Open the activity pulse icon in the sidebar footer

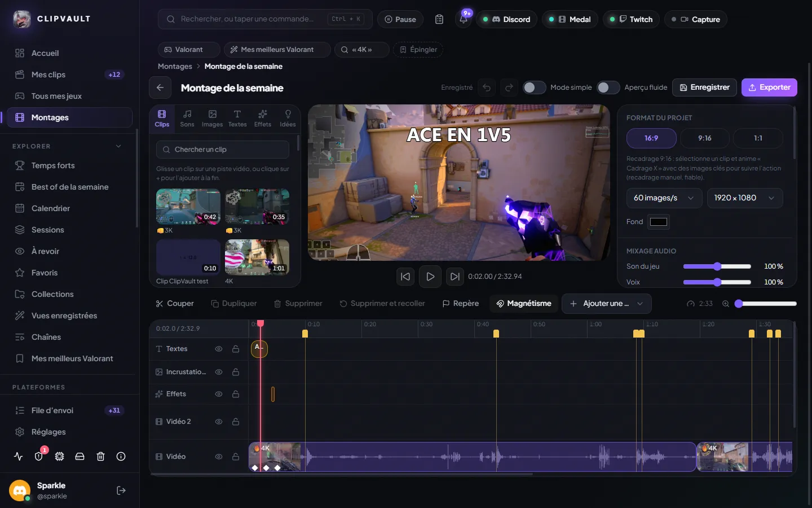click(19, 457)
